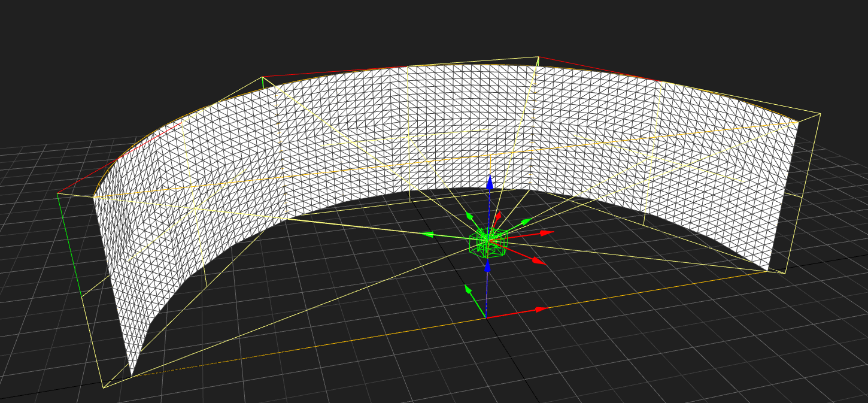Click the upper blue Z-axis arrowhead
The height and width of the screenshot is (403, 868).
489,182
